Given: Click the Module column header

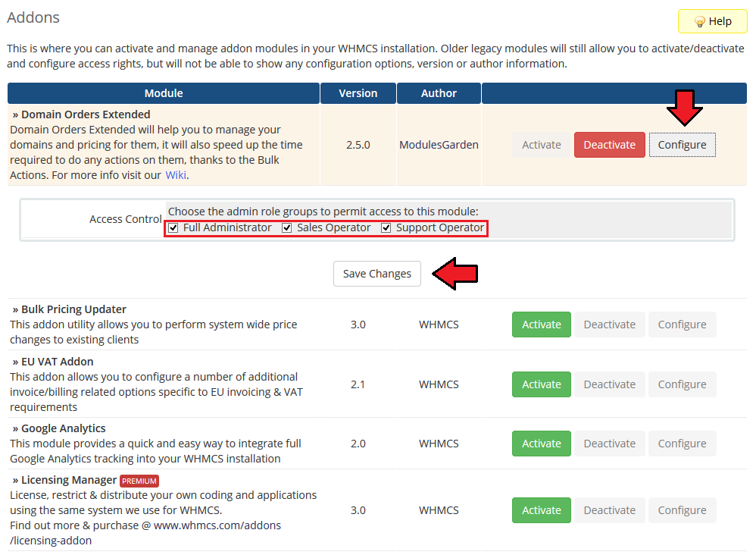Looking at the screenshot, I should (x=164, y=93).
